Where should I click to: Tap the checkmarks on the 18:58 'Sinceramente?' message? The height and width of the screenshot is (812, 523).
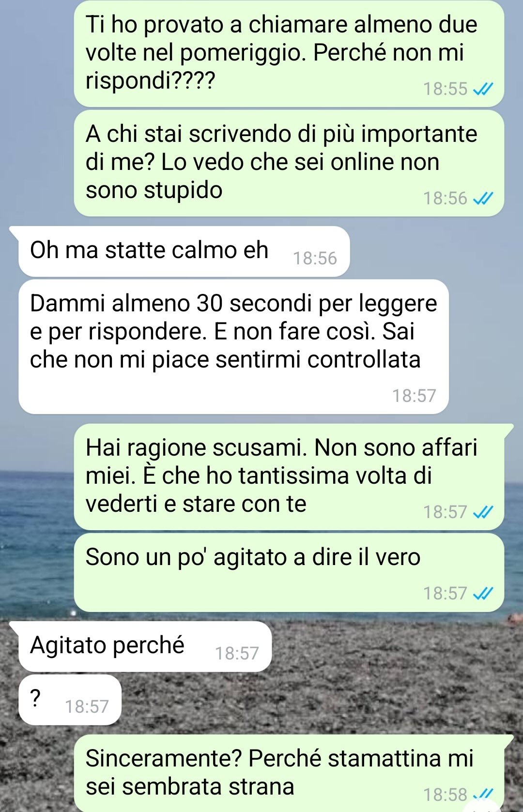482,795
